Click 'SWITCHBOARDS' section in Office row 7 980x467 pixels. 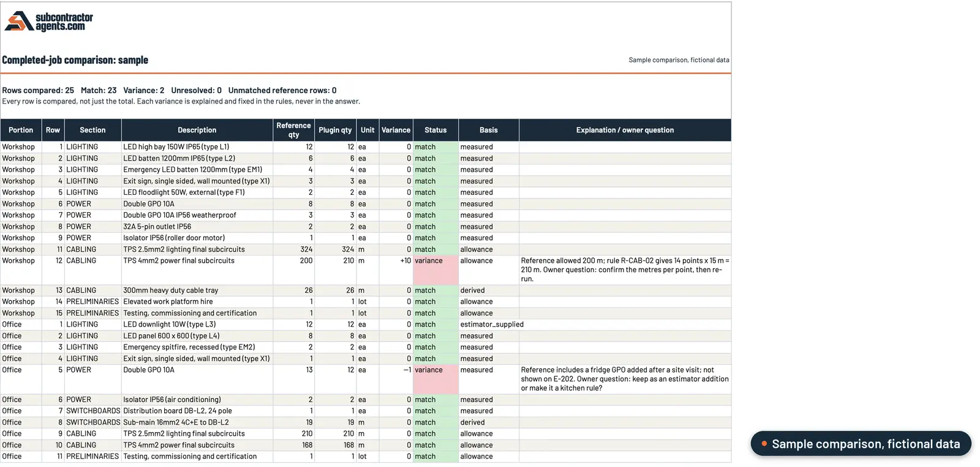(x=93, y=411)
